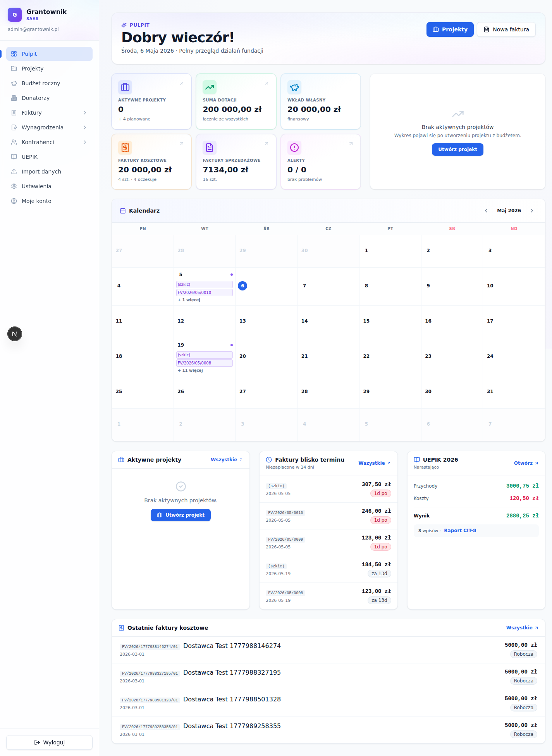
Task: Go to next month in calendar
Action: pos(532,211)
